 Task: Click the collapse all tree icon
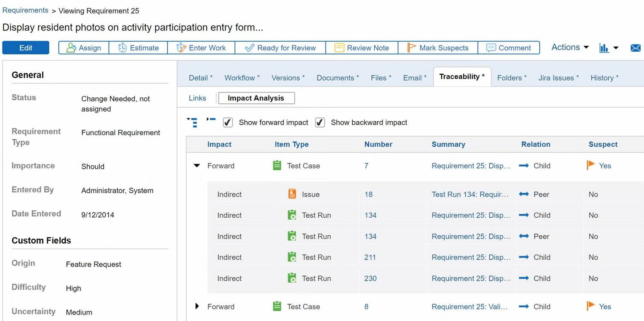point(211,120)
